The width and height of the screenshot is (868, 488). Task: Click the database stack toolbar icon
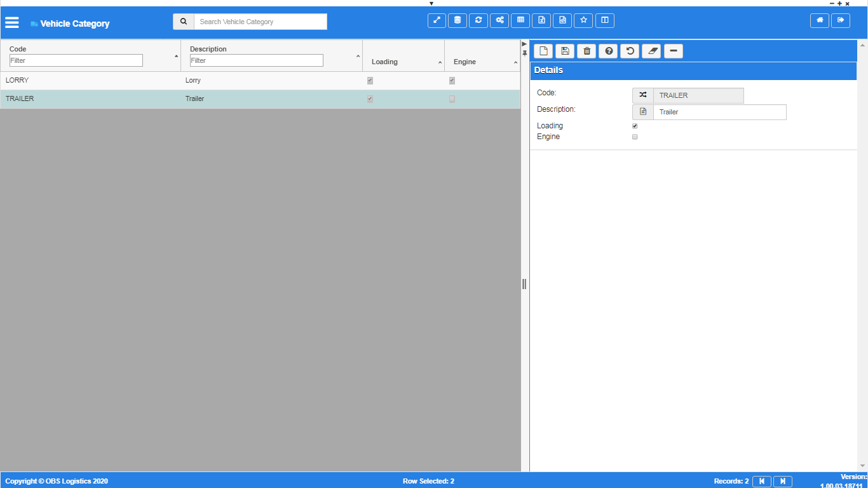click(458, 20)
